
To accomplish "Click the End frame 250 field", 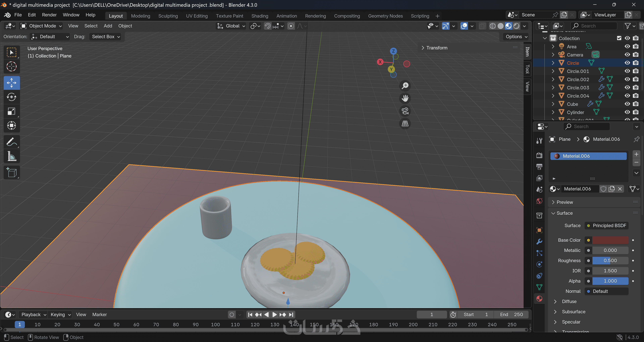I will click(511, 315).
